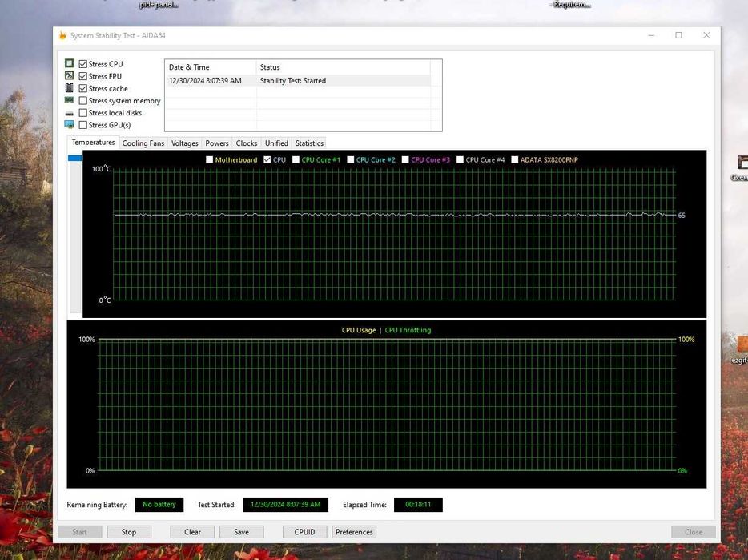Show Motherboard temperature on graph

coord(209,159)
